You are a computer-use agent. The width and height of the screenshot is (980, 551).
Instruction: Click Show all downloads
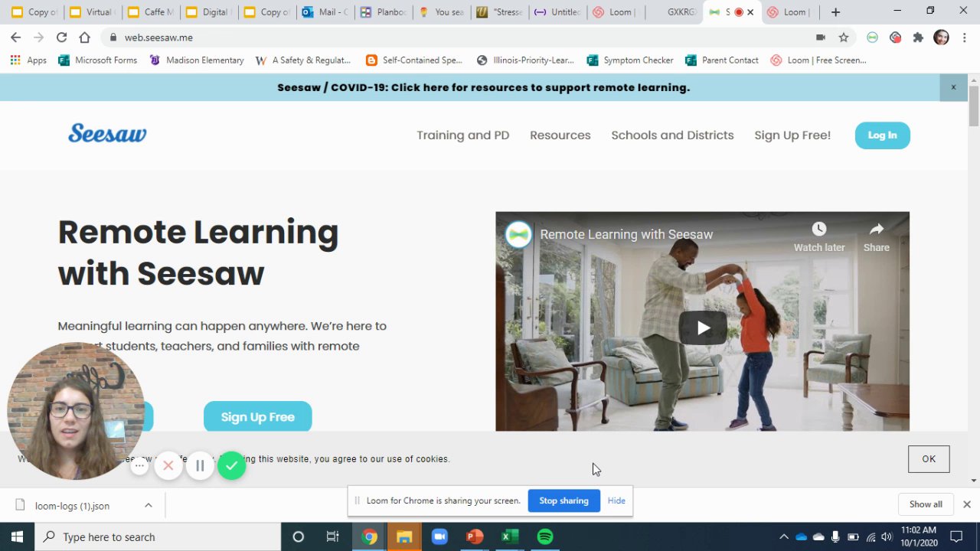(x=926, y=504)
